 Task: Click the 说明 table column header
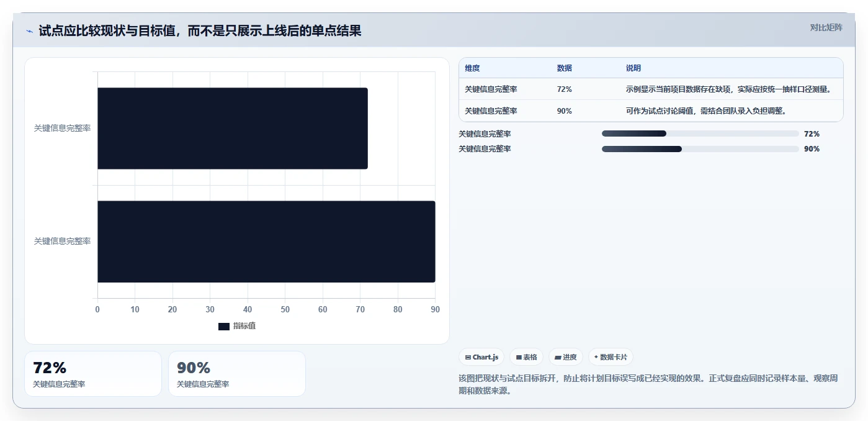633,68
